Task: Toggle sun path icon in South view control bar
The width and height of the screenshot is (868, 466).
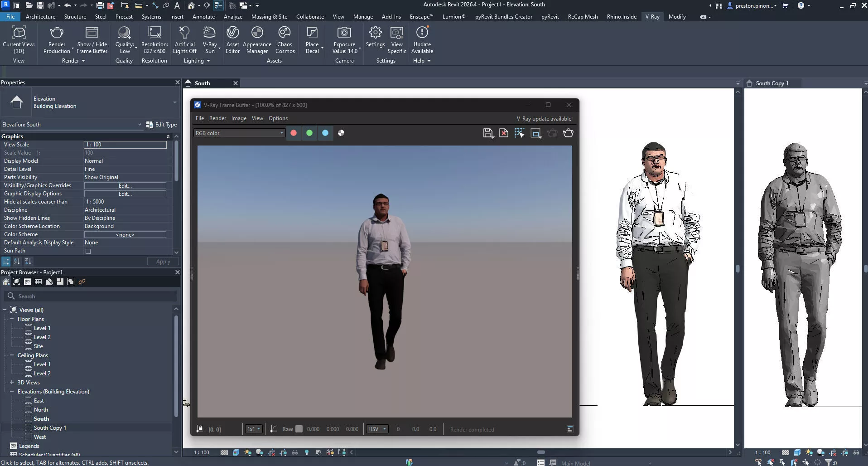Action: pyautogui.click(x=248, y=452)
